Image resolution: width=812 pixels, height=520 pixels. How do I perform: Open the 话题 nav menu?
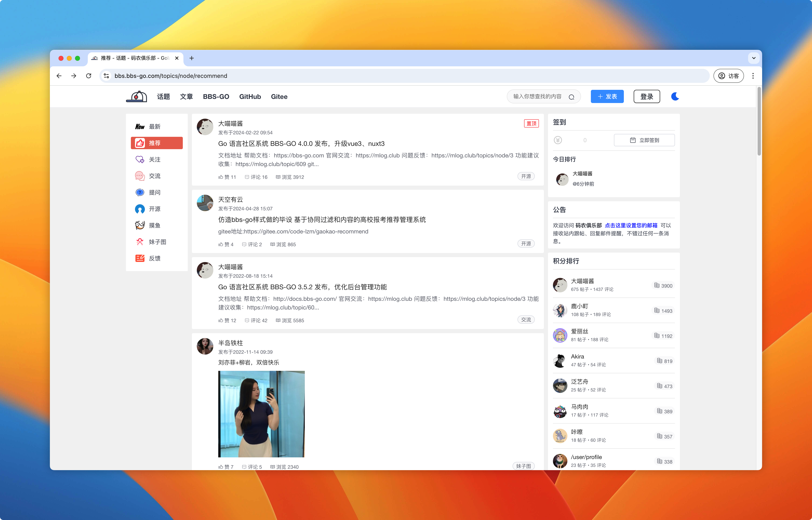point(163,97)
